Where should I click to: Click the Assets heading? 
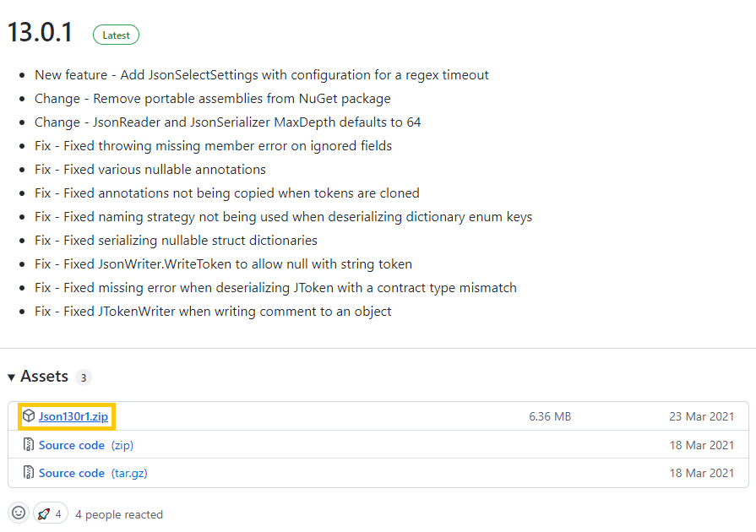pos(45,377)
